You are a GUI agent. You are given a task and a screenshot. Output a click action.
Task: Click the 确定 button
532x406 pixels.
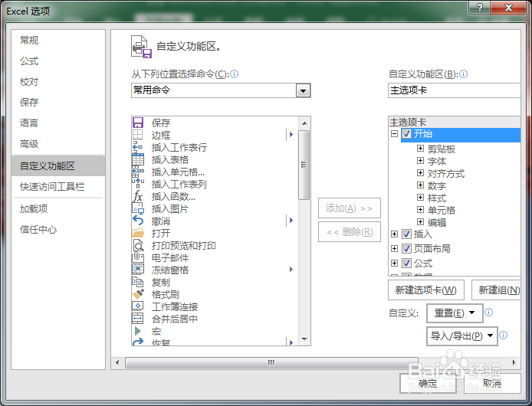[428, 383]
